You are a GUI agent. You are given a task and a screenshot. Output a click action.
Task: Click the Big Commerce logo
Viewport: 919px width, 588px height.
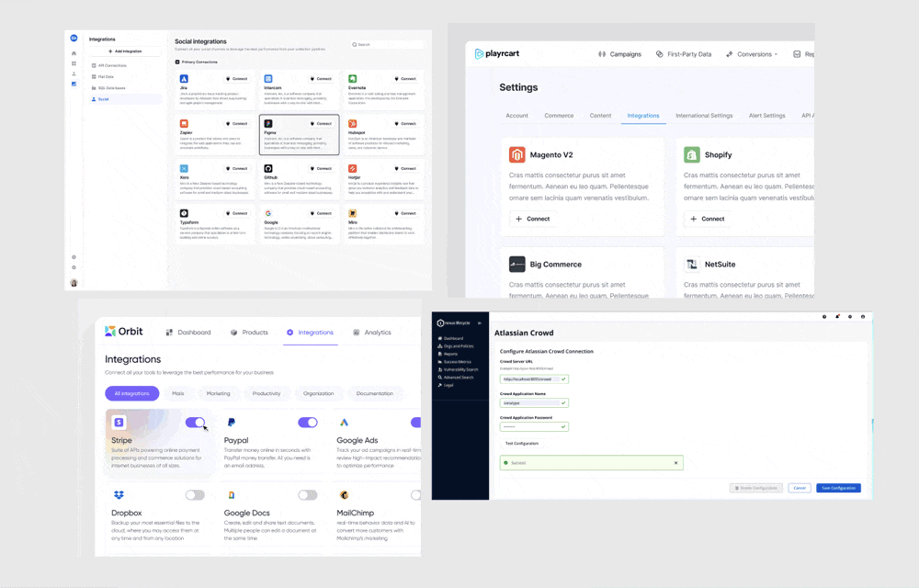(x=516, y=264)
